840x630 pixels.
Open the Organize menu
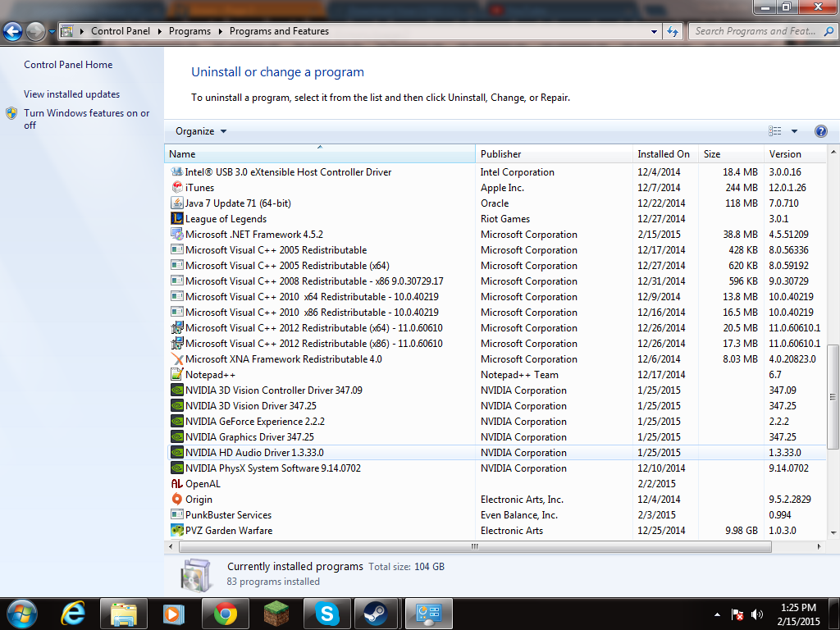tap(201, 131)
